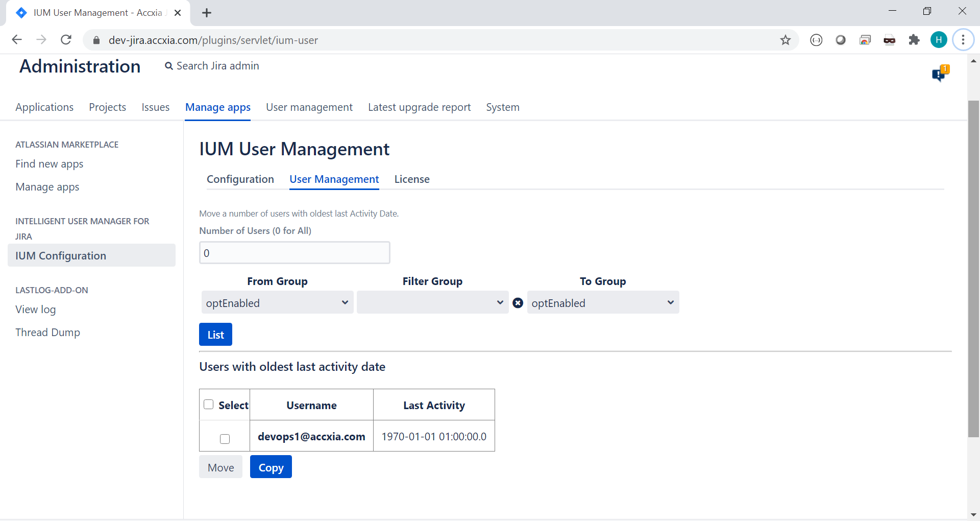980x521 pixels.
Task: Click the feedback notification icon
Action: [x=940, y=74]
